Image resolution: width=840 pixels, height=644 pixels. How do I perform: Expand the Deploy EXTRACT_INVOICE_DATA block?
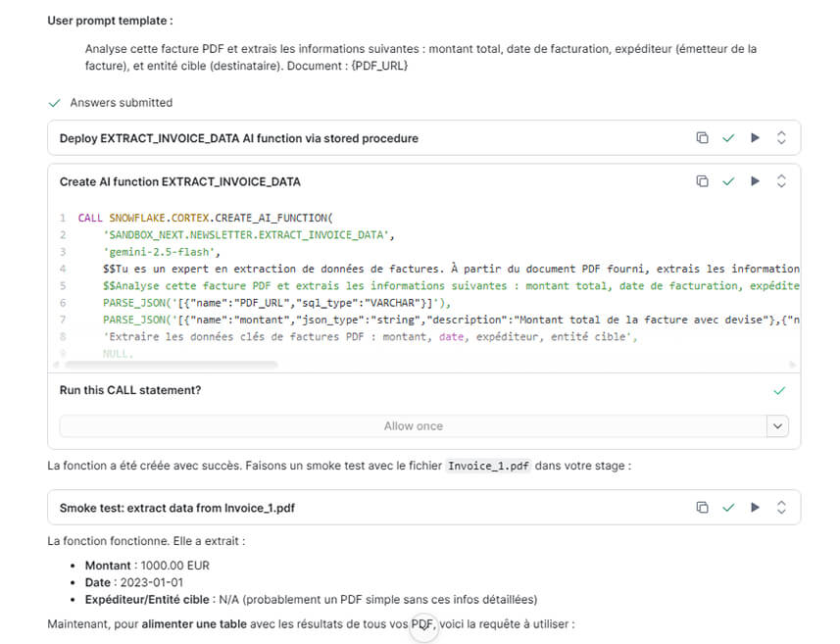(x=781, y=137)
